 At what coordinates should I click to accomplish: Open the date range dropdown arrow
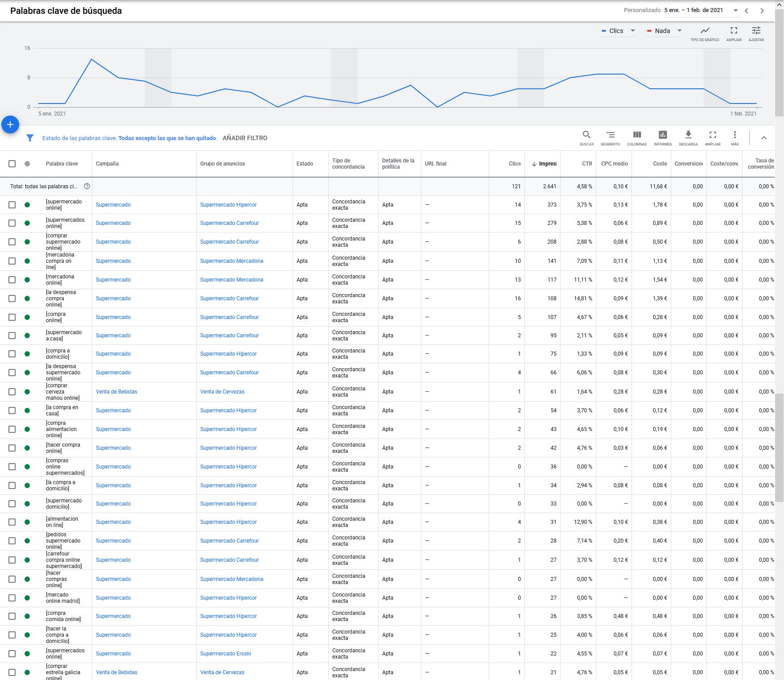click(x=736, y=10)
